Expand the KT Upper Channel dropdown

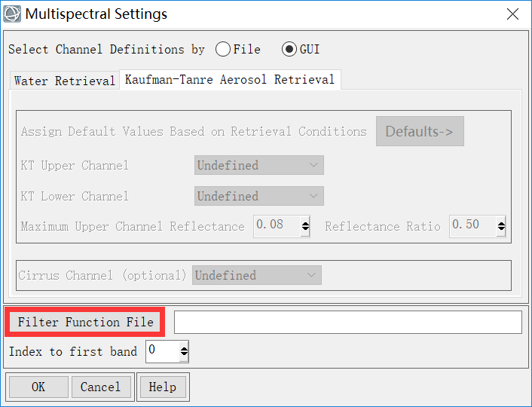258,165
